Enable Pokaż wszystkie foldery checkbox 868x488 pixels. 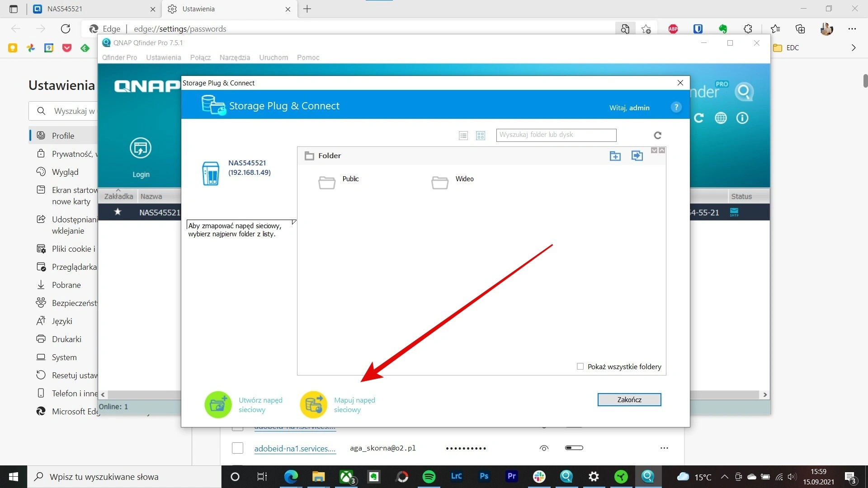point(580,366)
